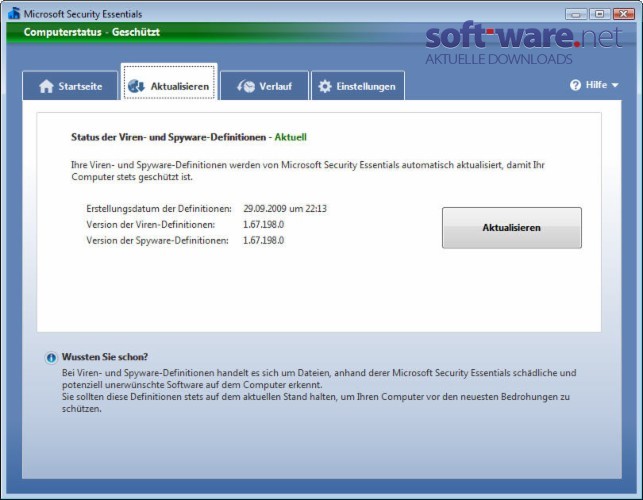
Task: Click the large Aktualisieren button
Action: click(x=511, y=228)
